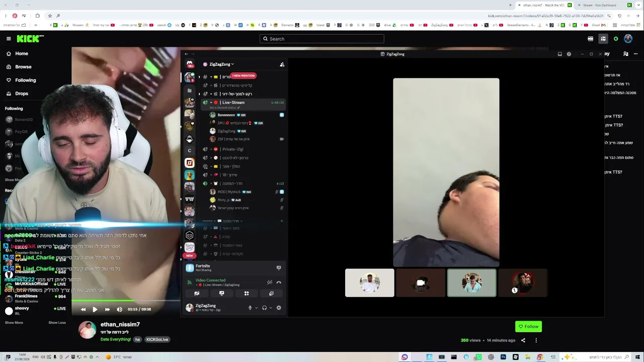Open Drops in Kick sidebar
The height and width of the screenshot is (362, 644).
point(17,94)
